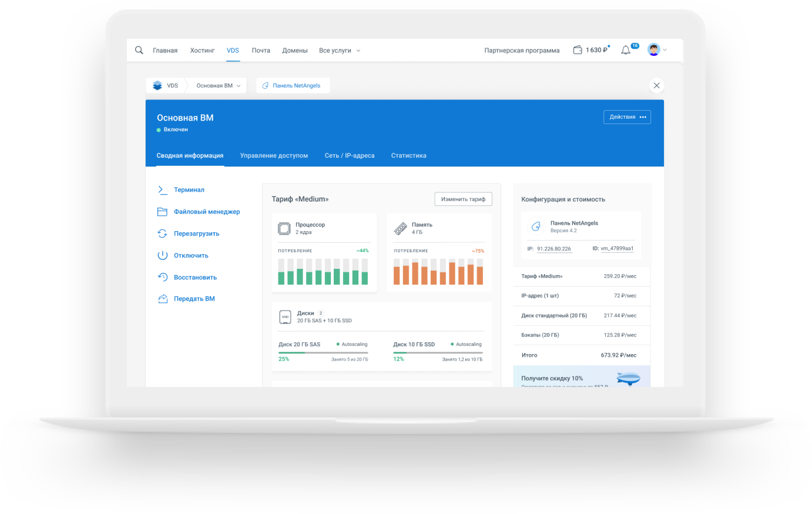Click the ID vm_47899aa1 value
Screen dimensions: 812x514
(617, 249)
